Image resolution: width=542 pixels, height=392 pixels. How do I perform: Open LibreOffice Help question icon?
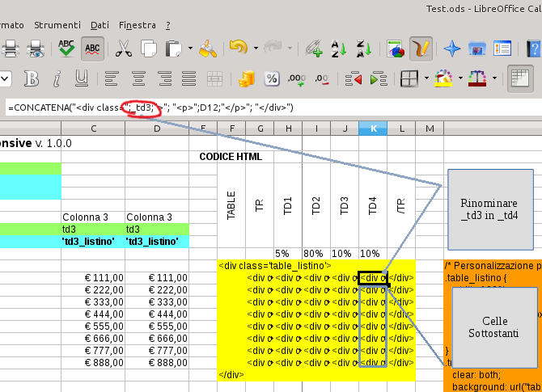pyautogui.click(x=533, y=48)
